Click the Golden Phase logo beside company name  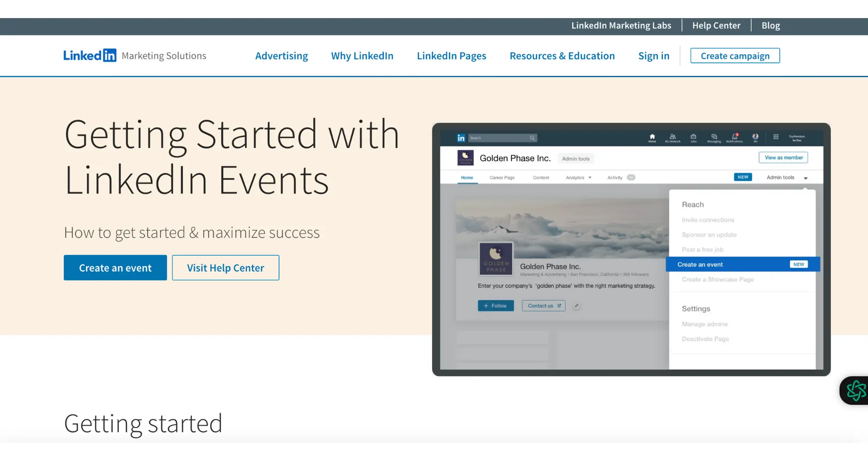[466, 158]
